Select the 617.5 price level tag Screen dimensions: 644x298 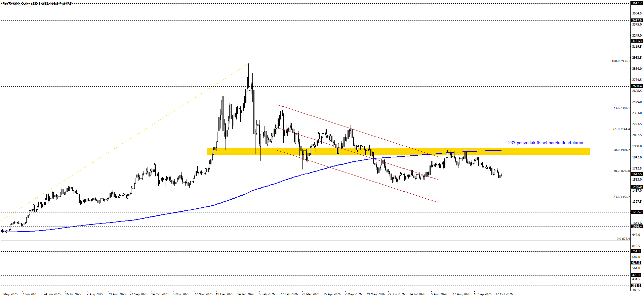(x=637, y=263)
